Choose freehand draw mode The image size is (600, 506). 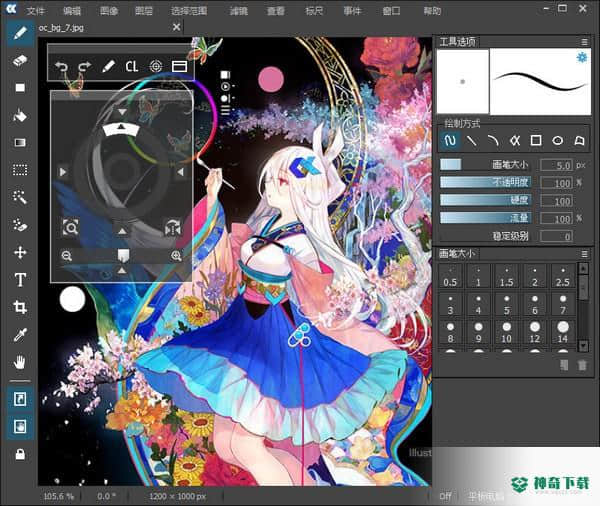[x=450, y=140]
